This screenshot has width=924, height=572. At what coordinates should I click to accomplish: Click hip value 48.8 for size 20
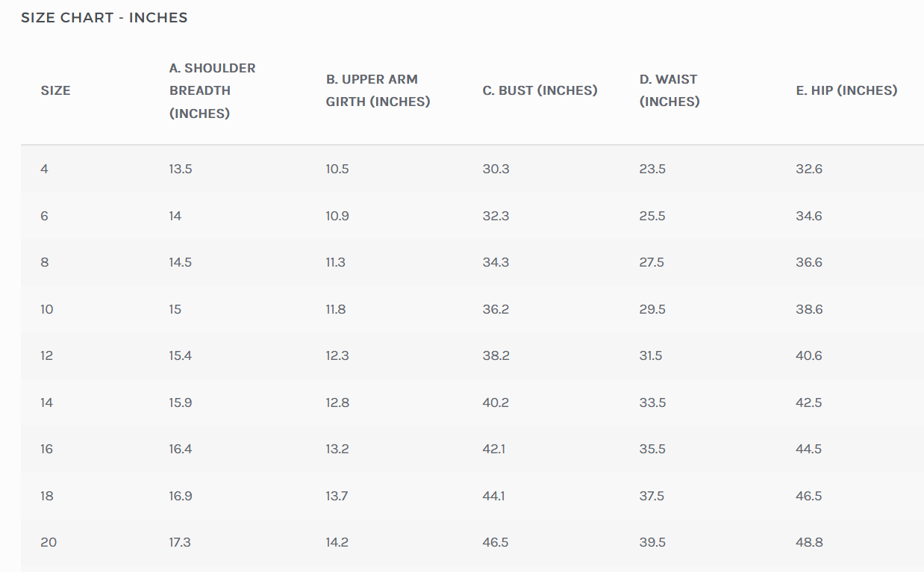[809, 542]
